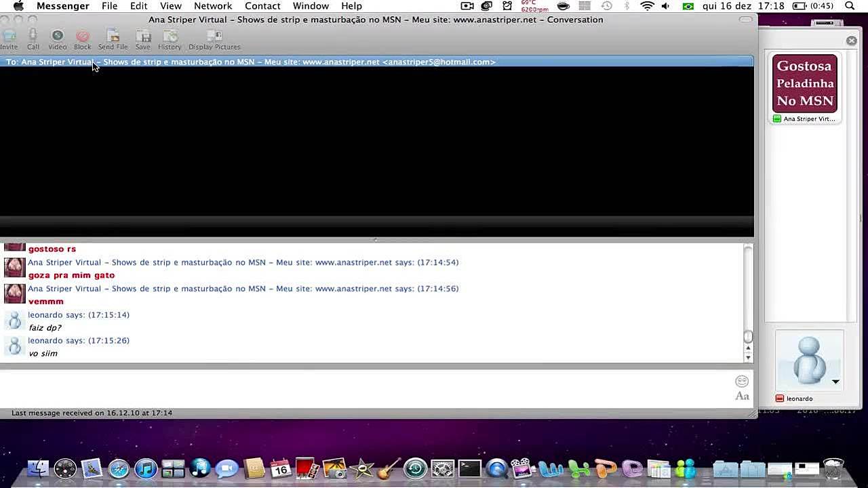The height and width of the screenshot is (488, 868).
Task: Close the display pictures side panel
Action: [x=852, y=41]
